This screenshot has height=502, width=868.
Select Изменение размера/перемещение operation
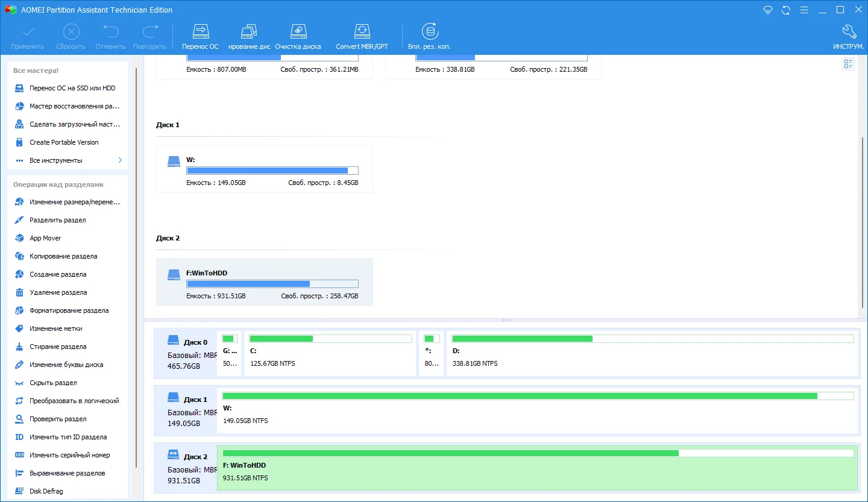[66, 202]
